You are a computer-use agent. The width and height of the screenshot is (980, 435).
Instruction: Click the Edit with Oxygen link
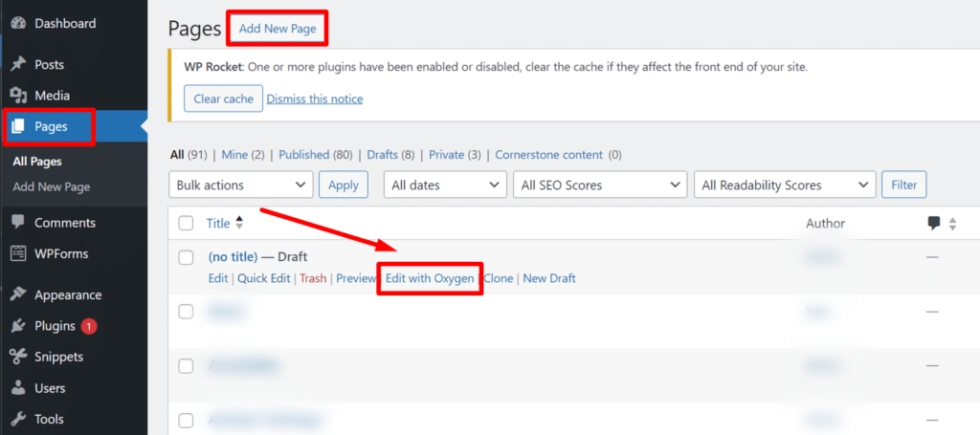coord(429,278)
